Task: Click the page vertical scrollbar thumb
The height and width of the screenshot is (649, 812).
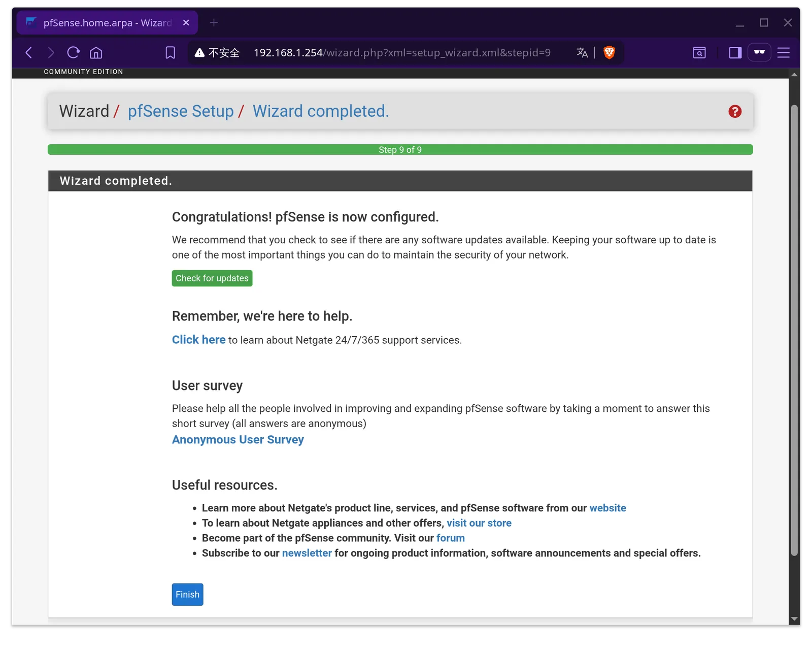Action: (x=794, y=330)
